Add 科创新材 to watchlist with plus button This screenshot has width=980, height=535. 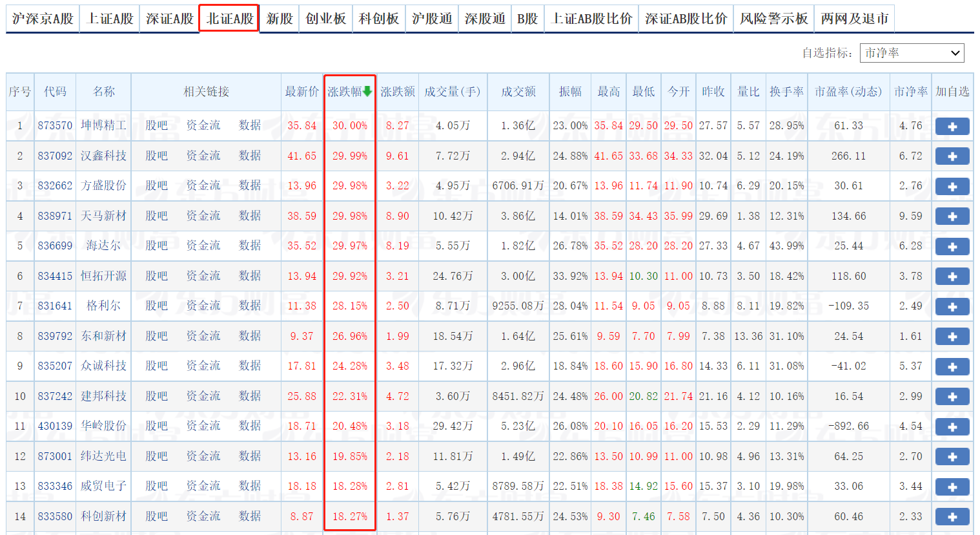pos(952,517)
